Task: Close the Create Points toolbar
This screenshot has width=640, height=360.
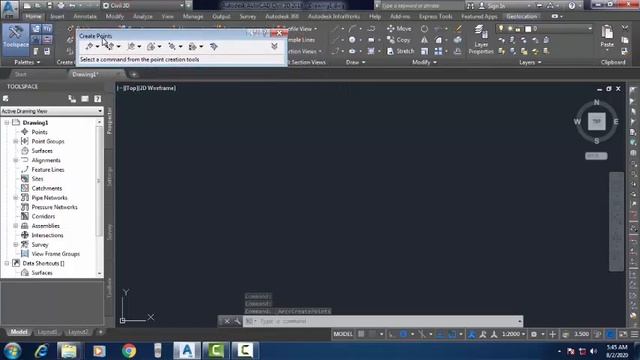Action: [279, 33]
